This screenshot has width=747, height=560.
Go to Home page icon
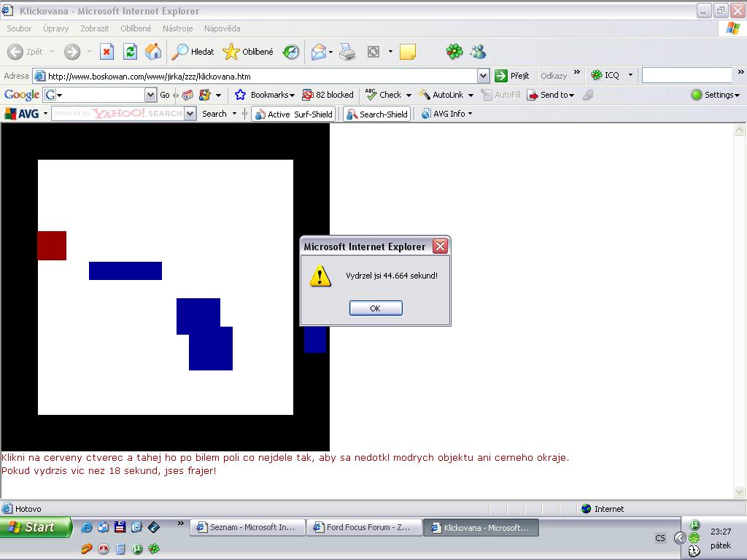(153, 52)
